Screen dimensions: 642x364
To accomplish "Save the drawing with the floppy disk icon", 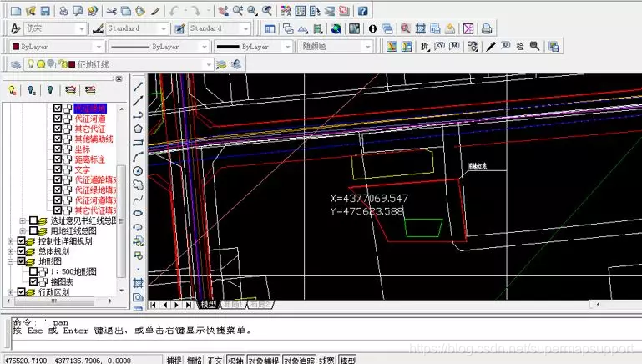I will point(44,11).
